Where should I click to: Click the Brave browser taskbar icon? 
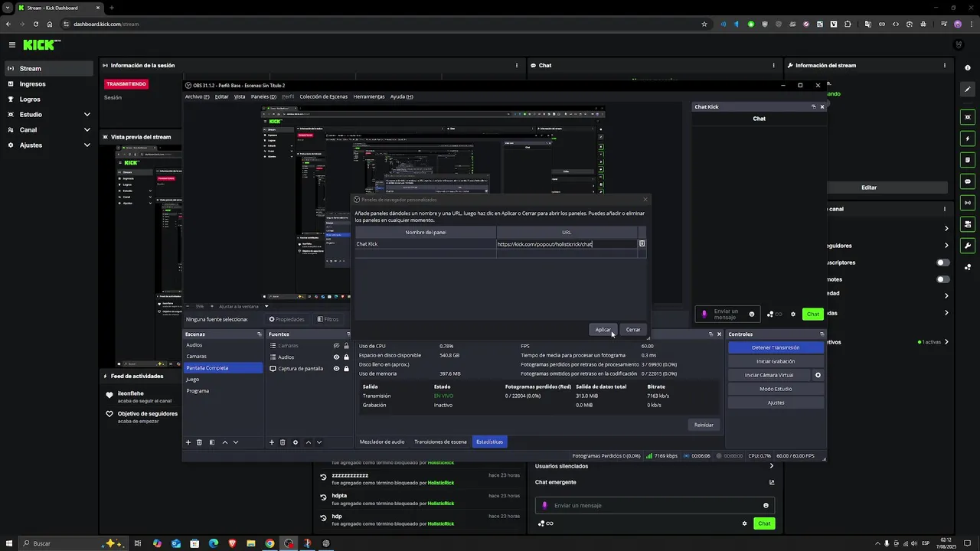tap(232, 543)
